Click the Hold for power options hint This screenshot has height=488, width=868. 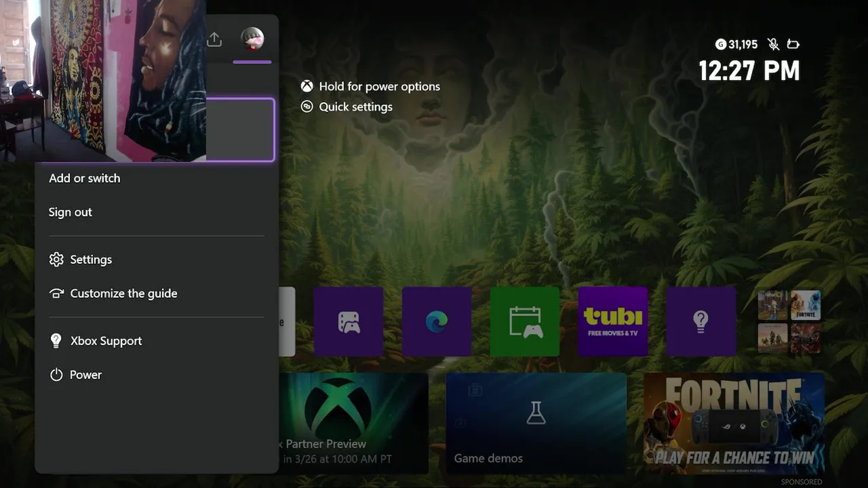[x=371, y=86]
